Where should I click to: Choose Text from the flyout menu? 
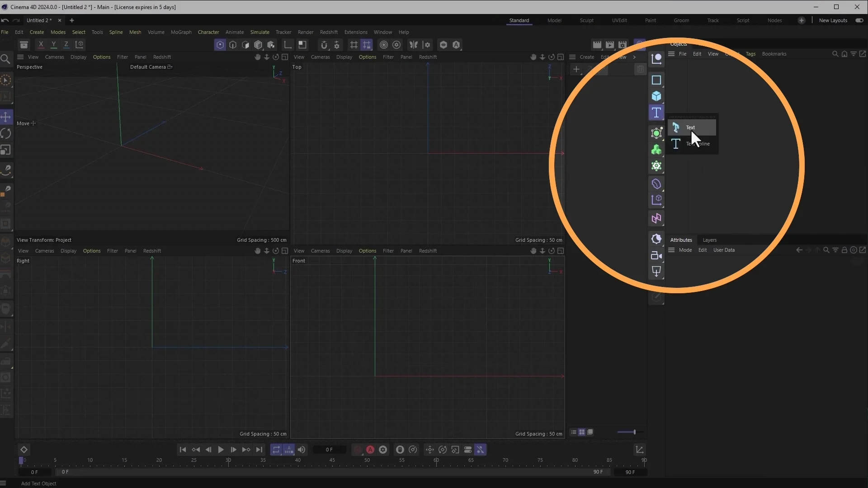(x=692, y=127)
